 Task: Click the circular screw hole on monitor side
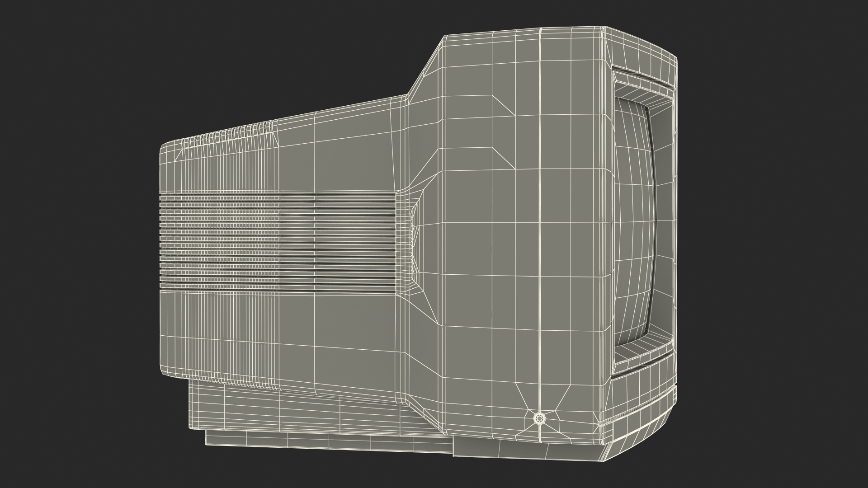(538, 418)
